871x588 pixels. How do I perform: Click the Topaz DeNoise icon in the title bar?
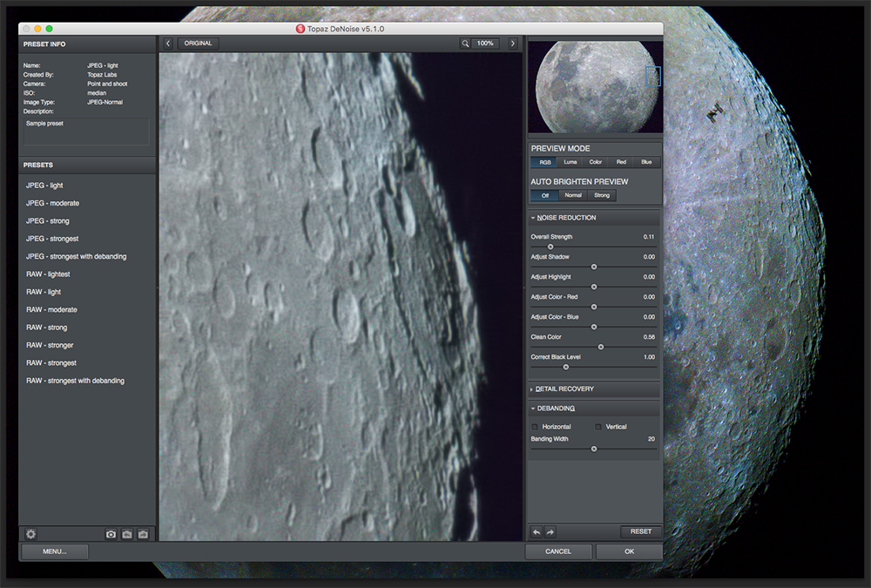300,29
